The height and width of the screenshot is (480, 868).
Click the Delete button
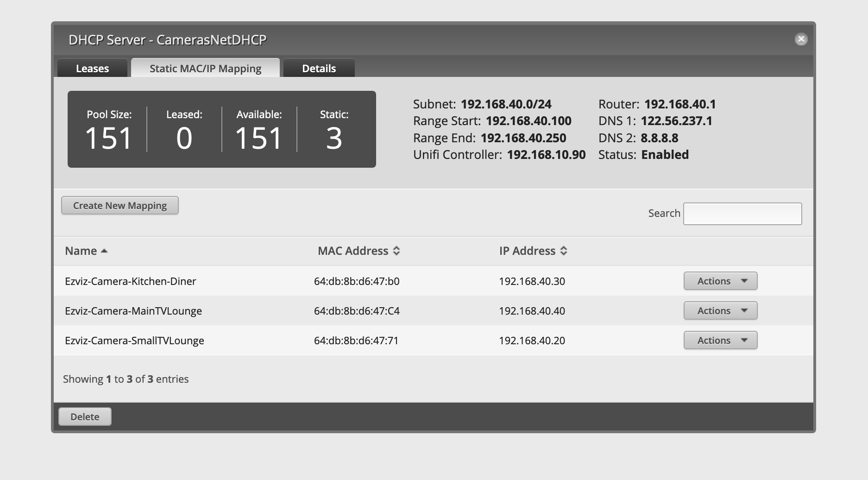[85, 417]
